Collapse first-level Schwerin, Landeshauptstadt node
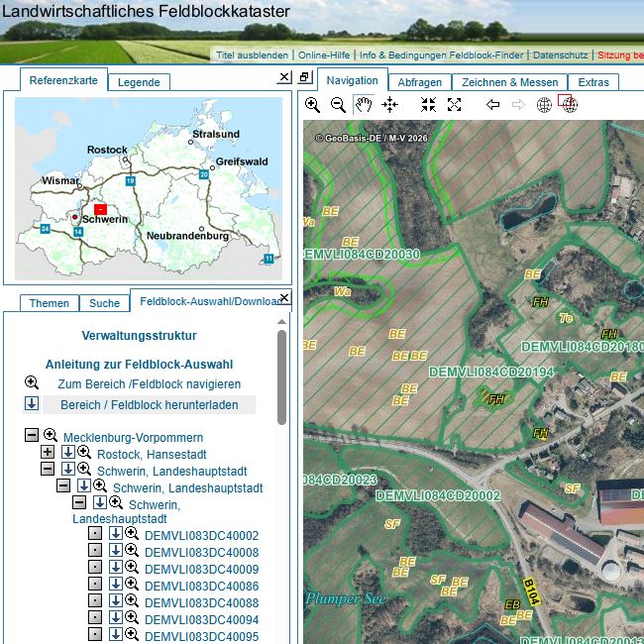Viewport: 644px width, 644px height. pos(48,469)
